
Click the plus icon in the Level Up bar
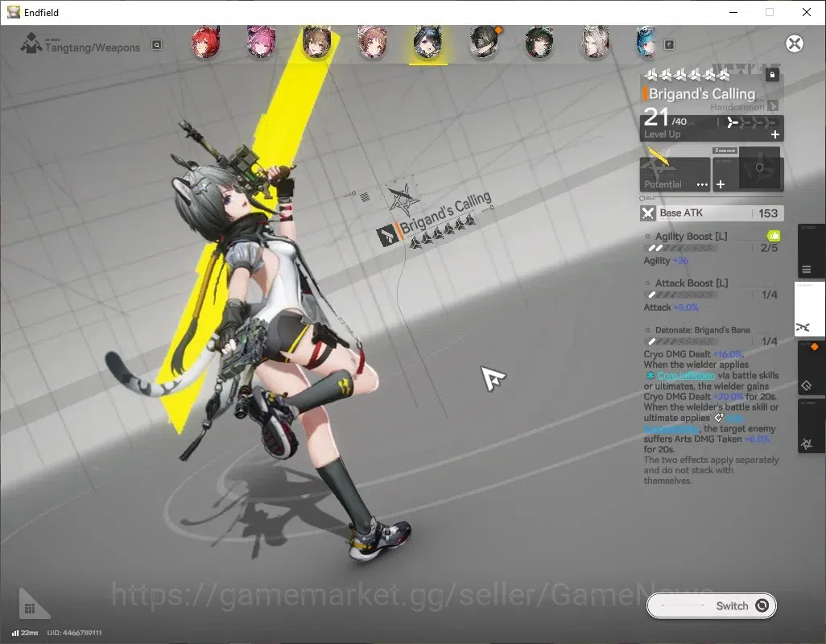(775, 134)
